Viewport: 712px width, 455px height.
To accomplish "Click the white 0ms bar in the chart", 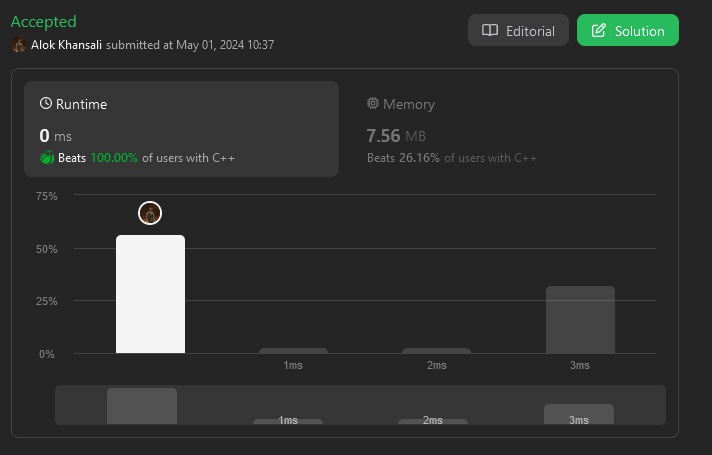I will click(150, 295).
